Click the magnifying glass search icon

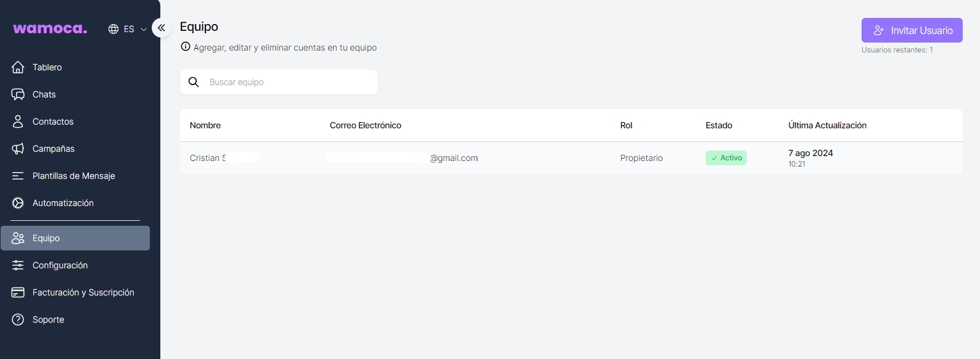[194, 82]
